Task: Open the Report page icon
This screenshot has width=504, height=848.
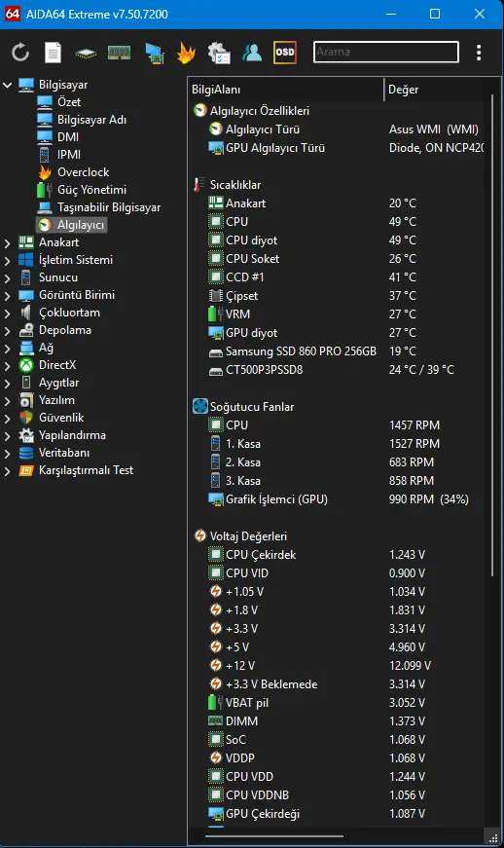Action: click(x=53, y=53)
